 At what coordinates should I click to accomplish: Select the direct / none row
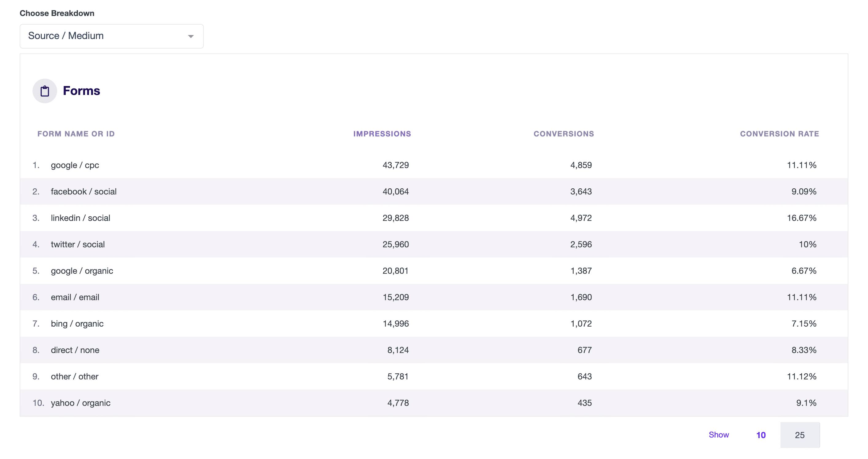point(434,350)
